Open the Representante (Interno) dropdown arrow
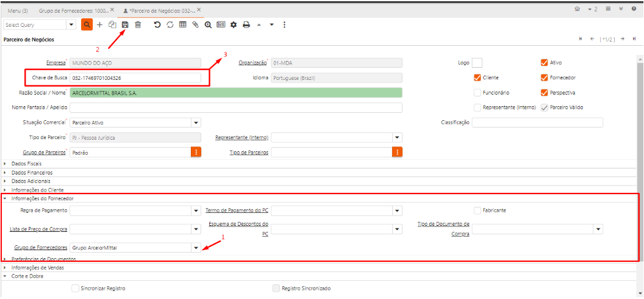 pos(397,137)
